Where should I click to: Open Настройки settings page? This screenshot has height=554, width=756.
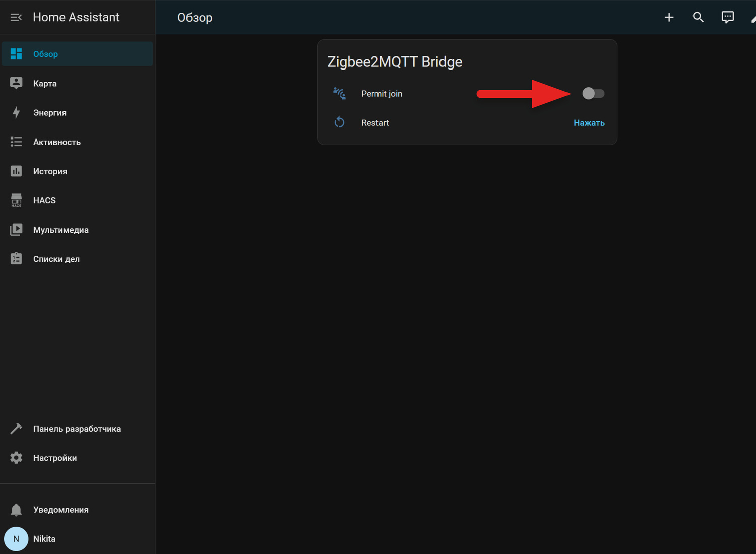tap(78, 458)
